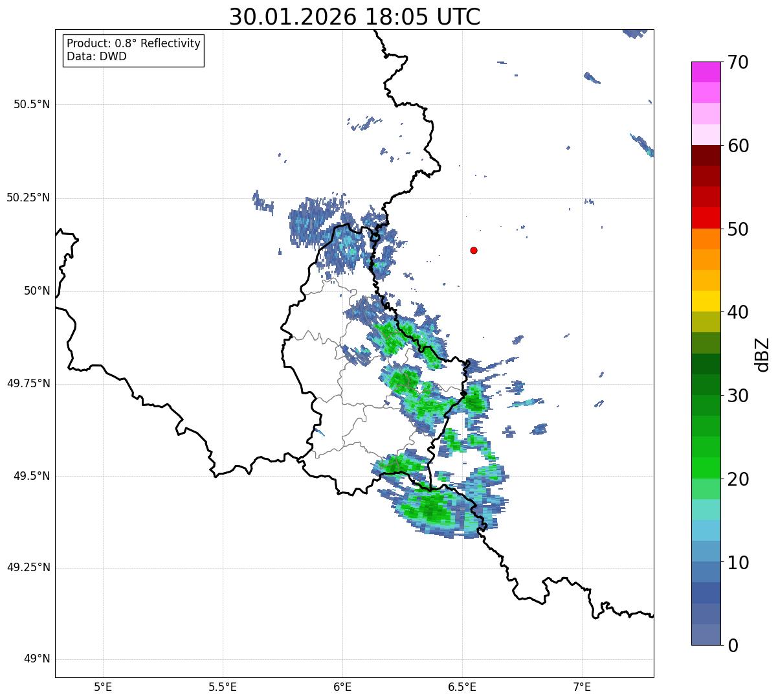Screen dimensions: 778x700
Task: Pick the bright green colorbar segment above 20
Action: [x=706, y=468]
